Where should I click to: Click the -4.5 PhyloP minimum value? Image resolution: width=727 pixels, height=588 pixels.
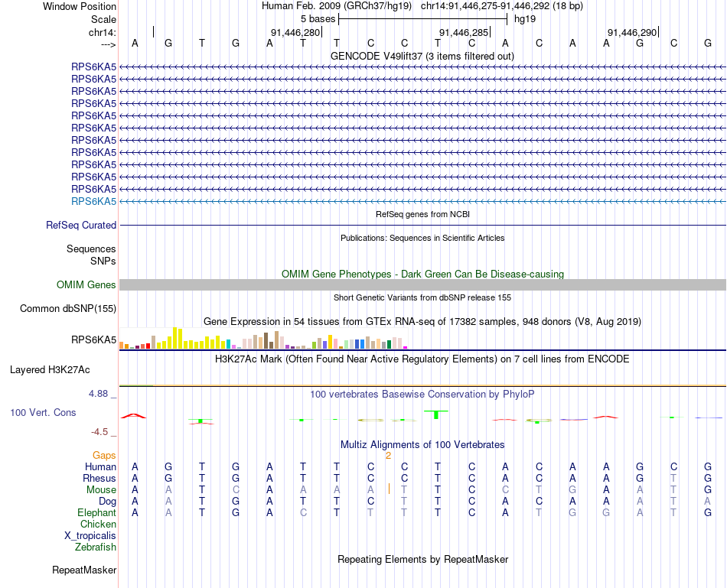[99, 432]
